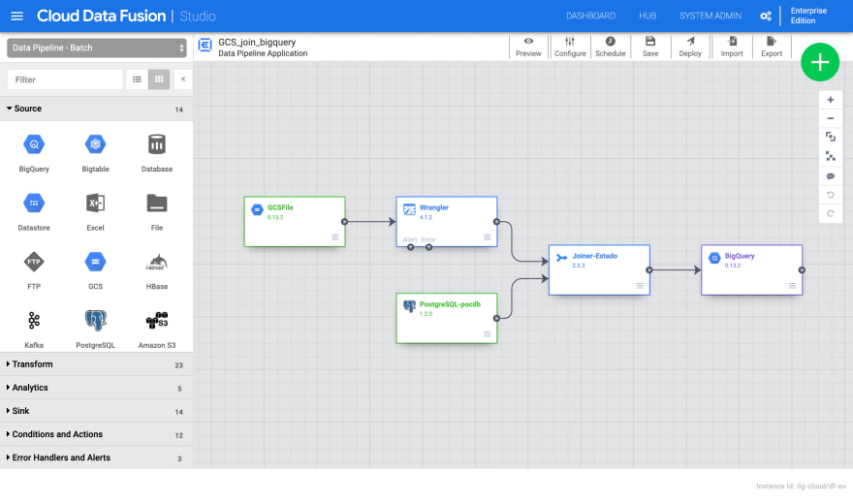The width and height of the screenshot is (853, 504).
Task: Deploy the pipeline
Action: [x=690, y=47]
